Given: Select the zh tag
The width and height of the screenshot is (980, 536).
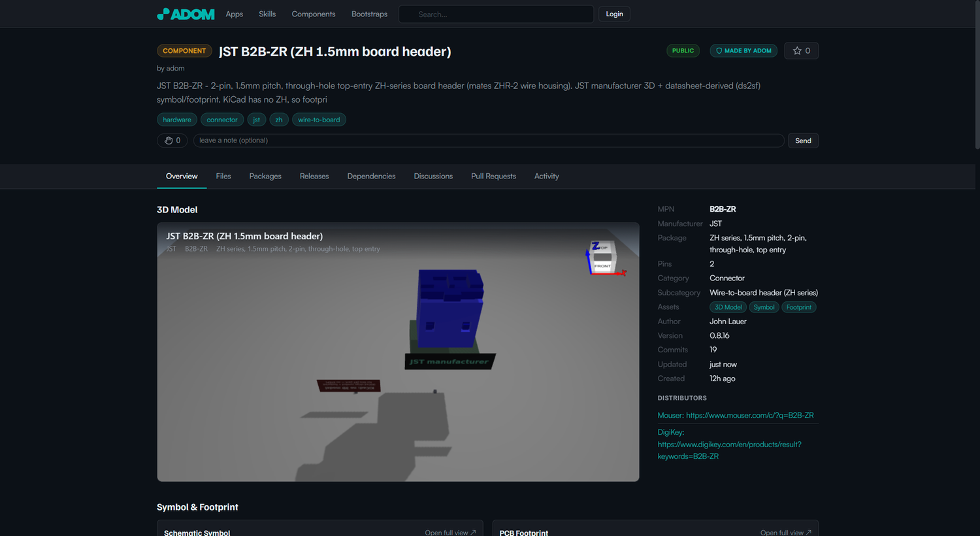Looking at the screenshot, I should (279, 120).
